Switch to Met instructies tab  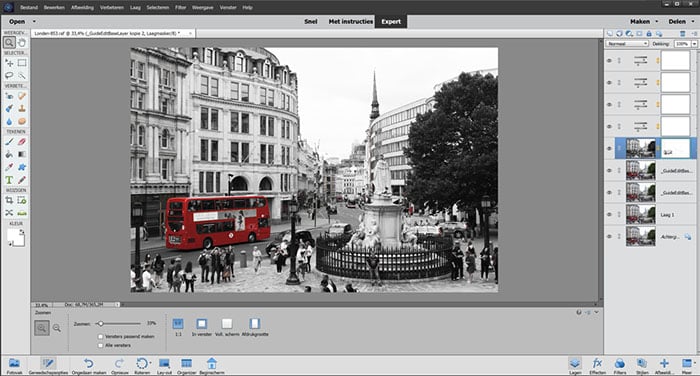(x=350, y=21)
